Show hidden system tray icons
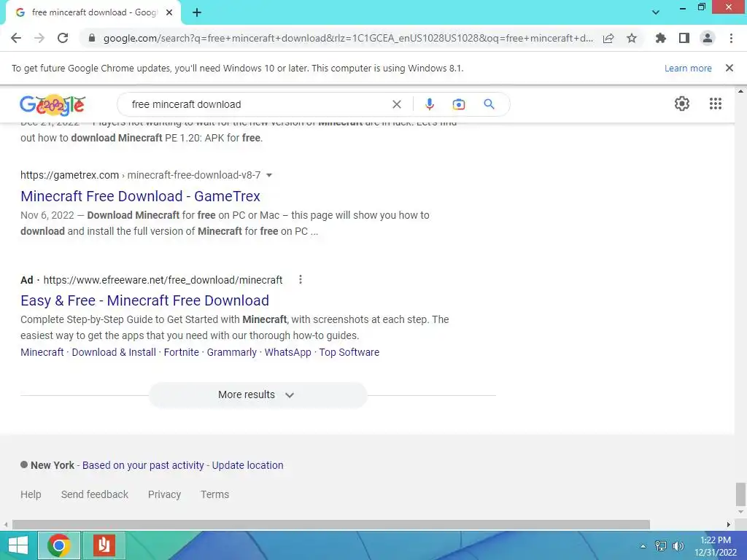Image resolution: width=747 pixels, height=560 pixels. coord(643,545)
